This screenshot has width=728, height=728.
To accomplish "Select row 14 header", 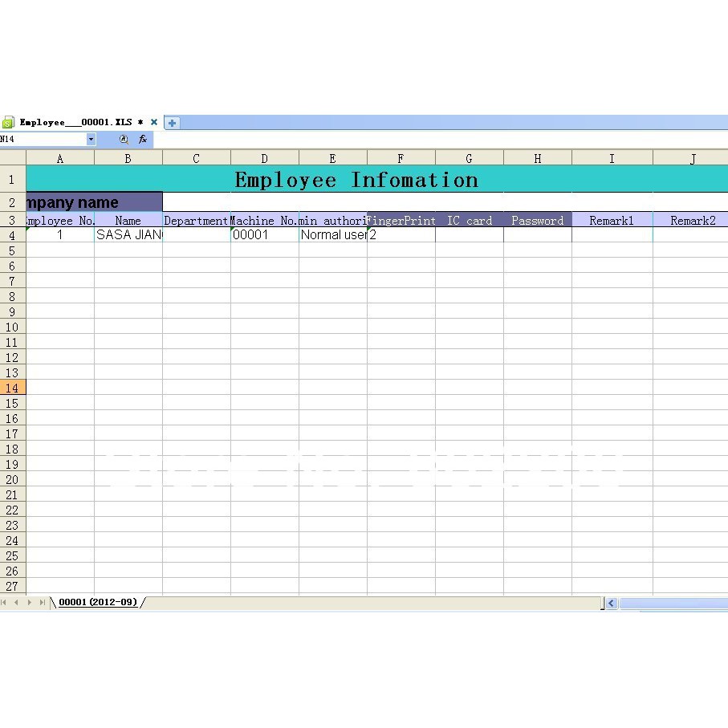I will tap(13, 388).
